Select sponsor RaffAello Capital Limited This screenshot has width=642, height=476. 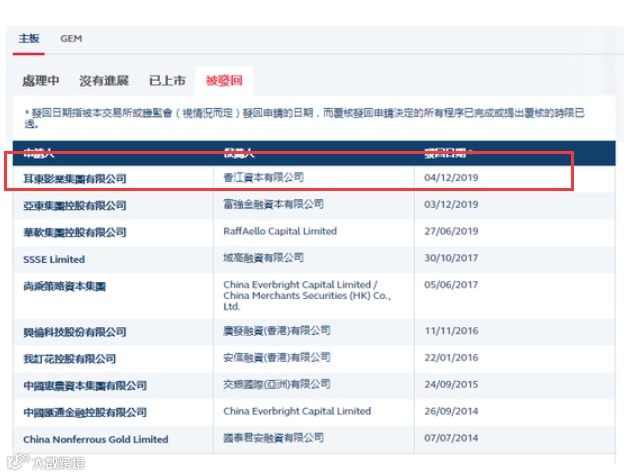280,231
